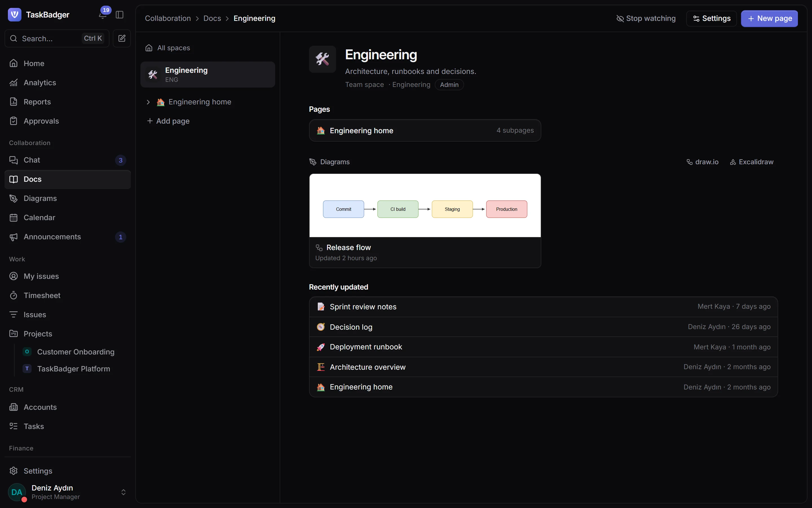The width and height of the screenshot is (812, 508).
Task: Click Add page in the space tree
Action: 168,121
